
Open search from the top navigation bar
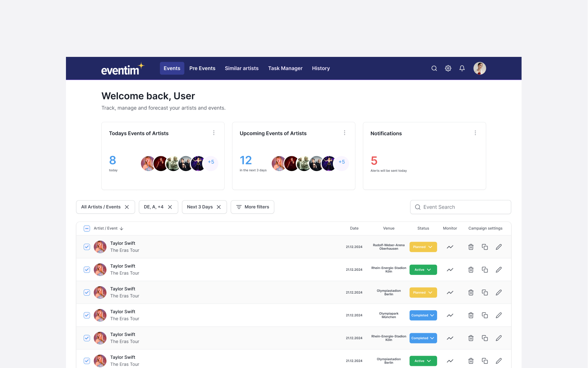click(x=434, y=68)
